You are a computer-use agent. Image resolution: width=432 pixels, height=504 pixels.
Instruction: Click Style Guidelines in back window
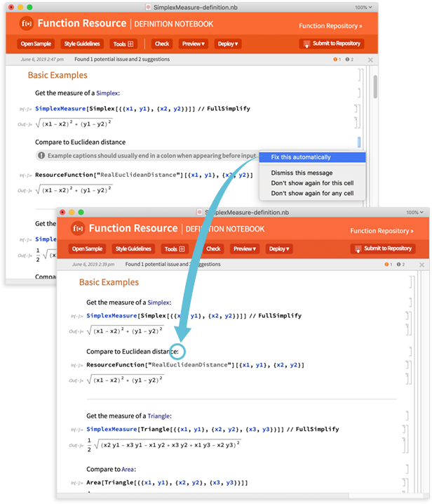coord(82,44)
